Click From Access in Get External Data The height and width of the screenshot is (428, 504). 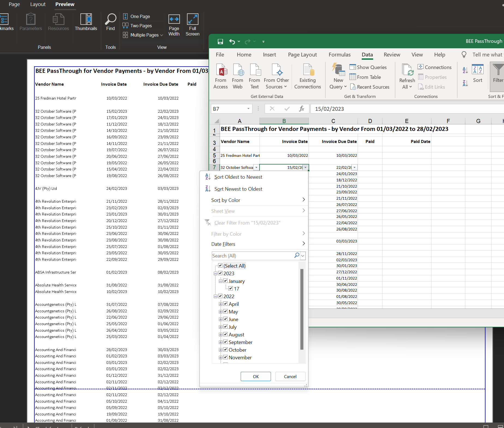point(221,76)
